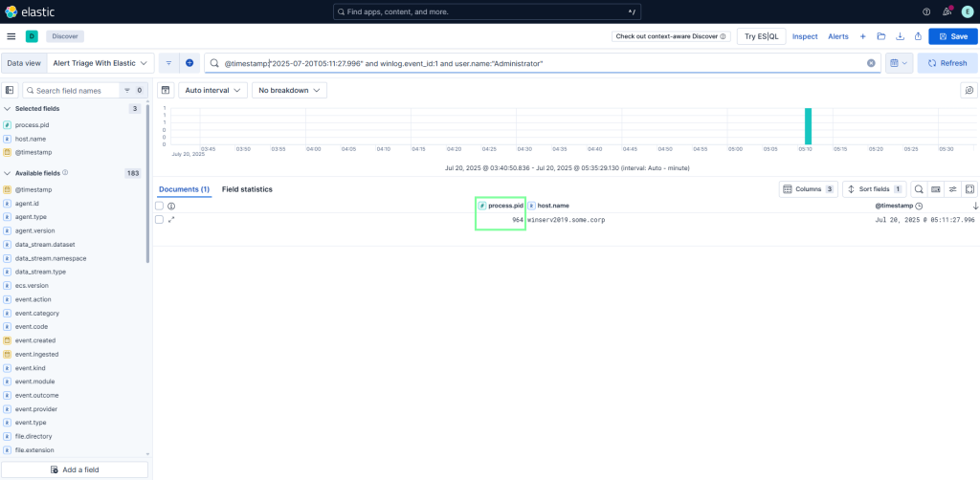The height and width of the screenshot is (480, 980).
Task: Hide the field list sidebar
Action: click(11, 90)
